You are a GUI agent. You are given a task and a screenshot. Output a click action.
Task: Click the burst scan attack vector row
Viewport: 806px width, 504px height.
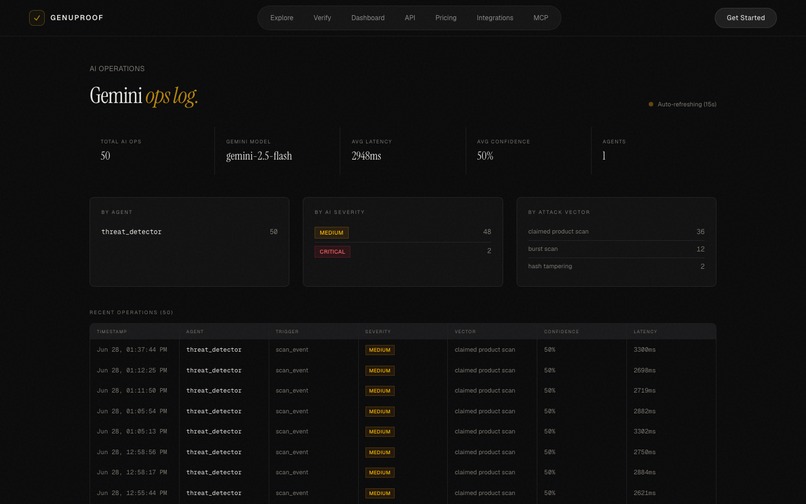pyautogui.click(x=616, y=249)
